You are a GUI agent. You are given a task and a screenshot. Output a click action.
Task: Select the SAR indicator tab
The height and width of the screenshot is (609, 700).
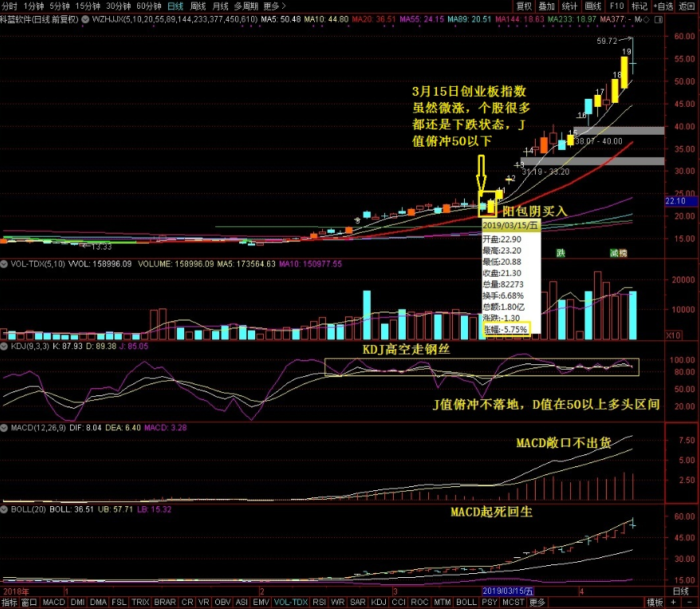point(358,603)
